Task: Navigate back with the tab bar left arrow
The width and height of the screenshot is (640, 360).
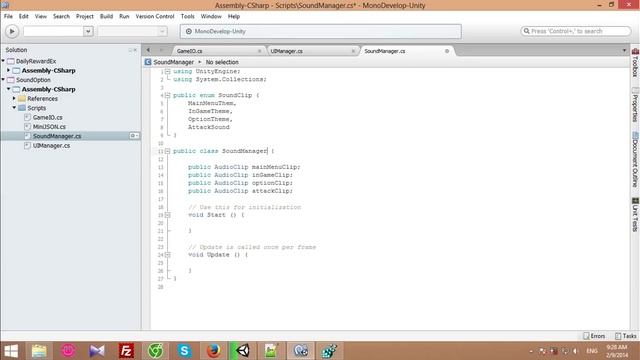Action: pos(148,50)
